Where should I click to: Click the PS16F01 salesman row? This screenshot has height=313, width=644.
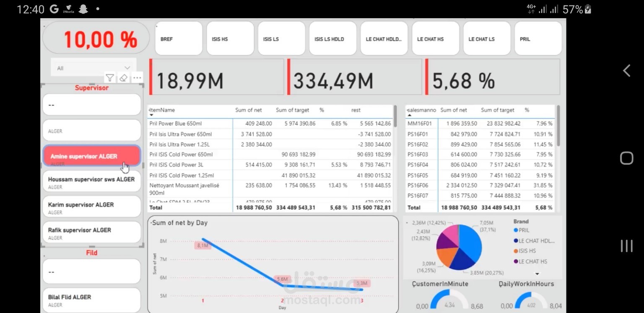(480, 134)
